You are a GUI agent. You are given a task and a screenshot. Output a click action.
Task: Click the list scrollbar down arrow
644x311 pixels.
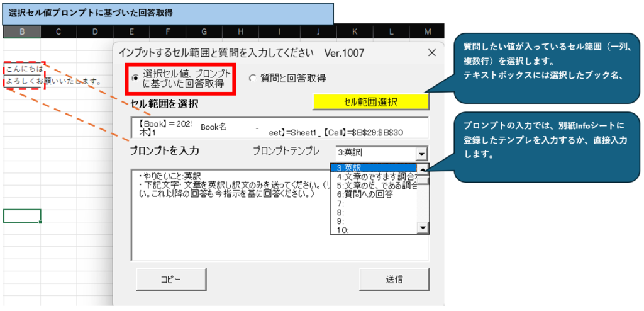[423, 229]
